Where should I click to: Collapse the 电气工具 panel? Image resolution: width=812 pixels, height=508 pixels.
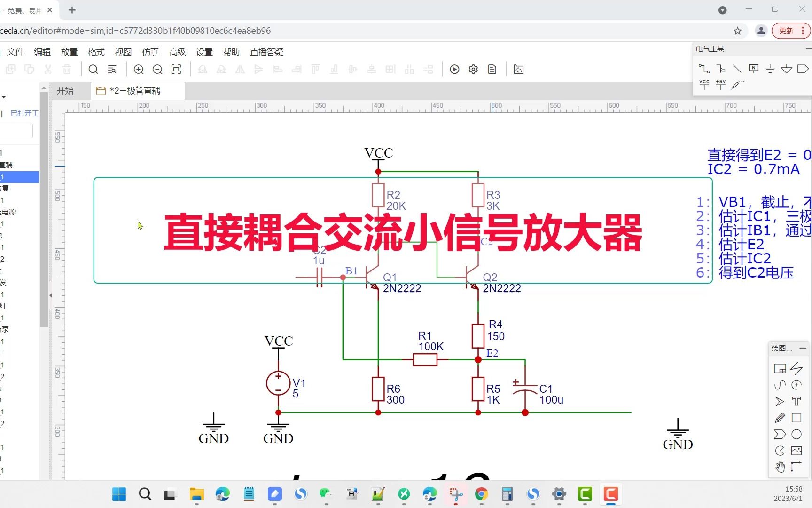tap(807, 48)
